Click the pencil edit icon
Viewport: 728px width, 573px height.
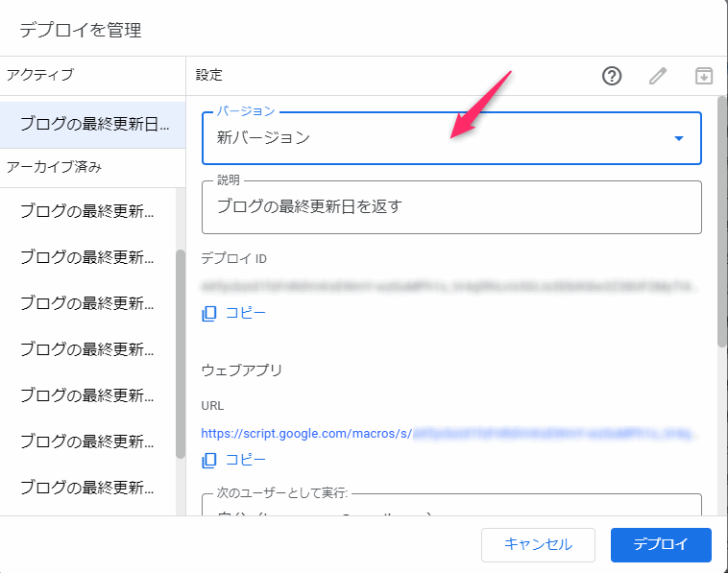(658, 76)
